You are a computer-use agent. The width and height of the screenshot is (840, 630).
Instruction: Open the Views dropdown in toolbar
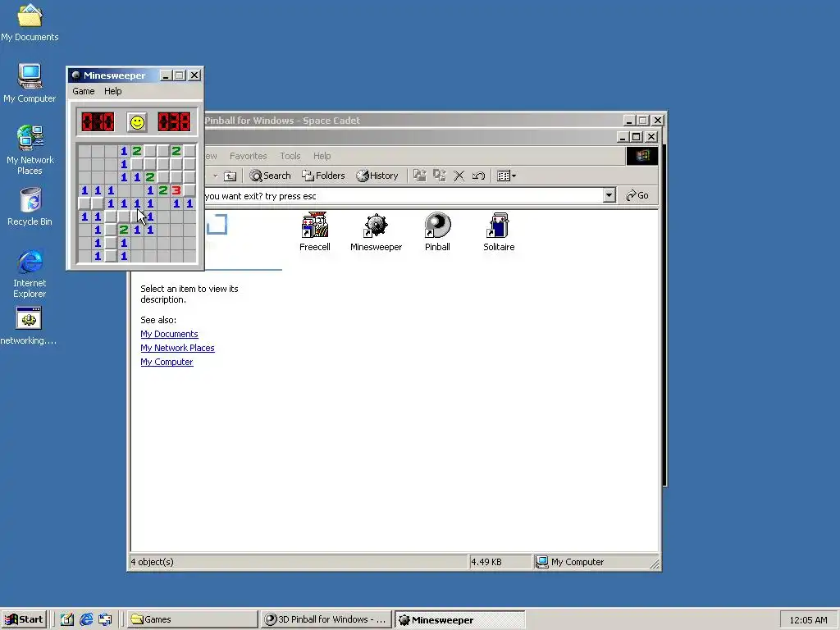coord(506,176)
